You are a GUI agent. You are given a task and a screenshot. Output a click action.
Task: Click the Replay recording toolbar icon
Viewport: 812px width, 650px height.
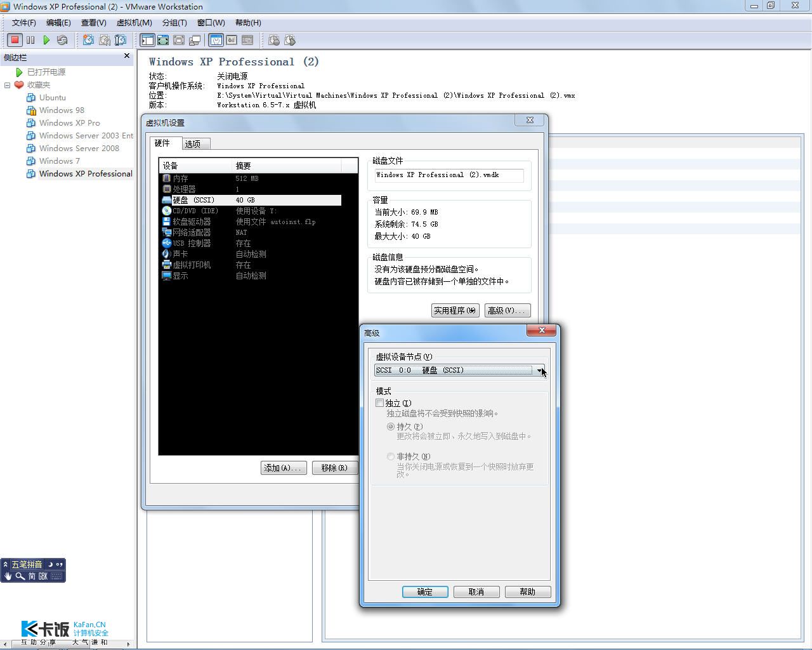click(x=290, y=40)
